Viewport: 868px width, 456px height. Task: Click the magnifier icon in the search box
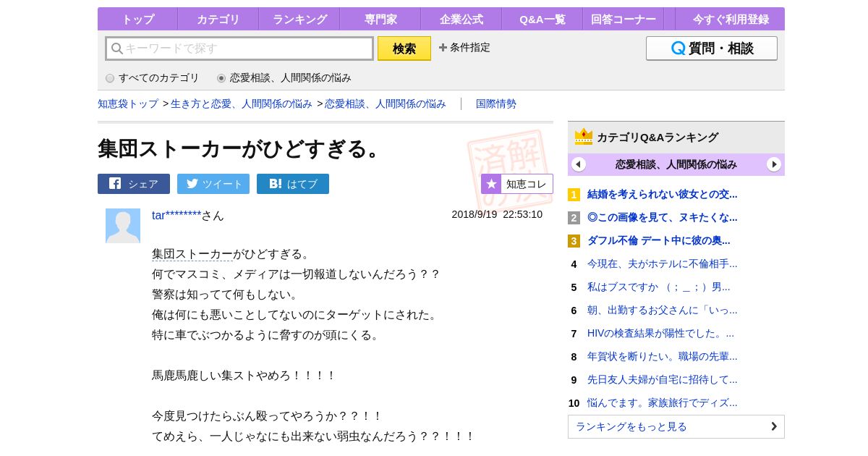(116, 48)
